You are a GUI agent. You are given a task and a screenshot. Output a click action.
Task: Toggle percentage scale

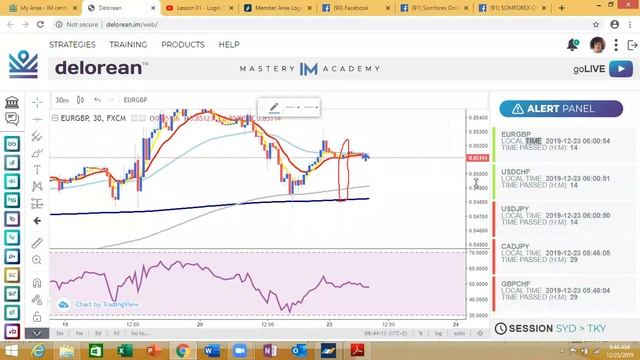(x=421, y=333)
